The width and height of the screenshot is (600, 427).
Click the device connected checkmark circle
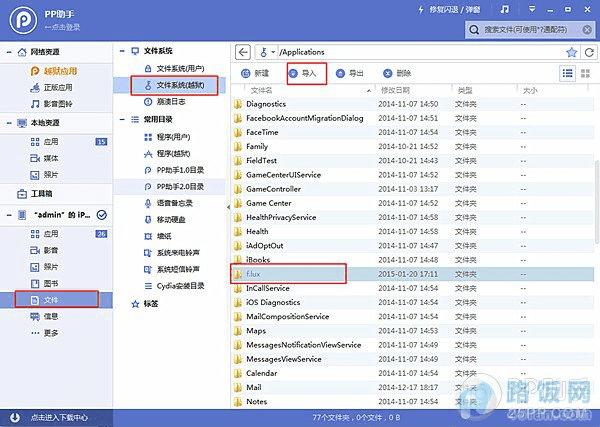[101, 215]
